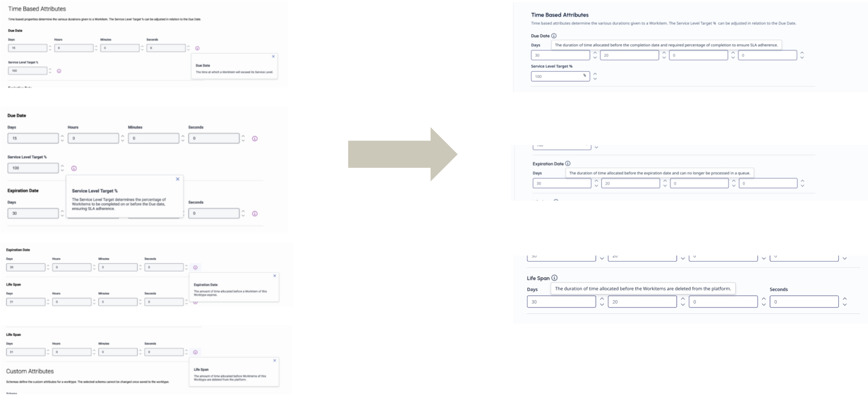Click the Life Span hours field showing 20
Image resolution: width=868 pixels, height=400 pixels.
[x=642, y=302]
